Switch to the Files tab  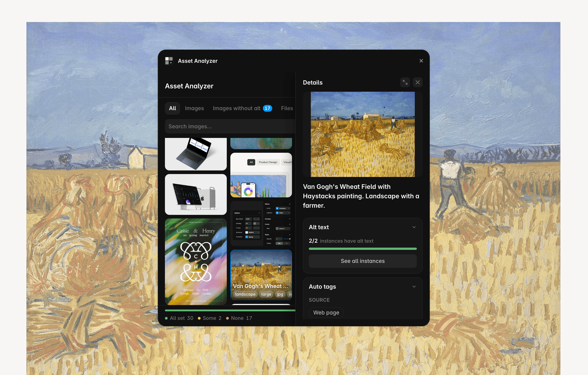pos(287,108)
